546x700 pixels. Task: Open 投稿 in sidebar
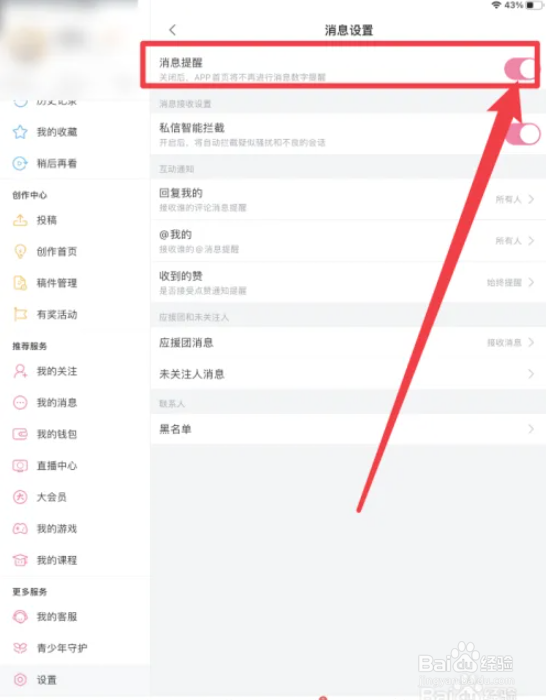point(75,220)
